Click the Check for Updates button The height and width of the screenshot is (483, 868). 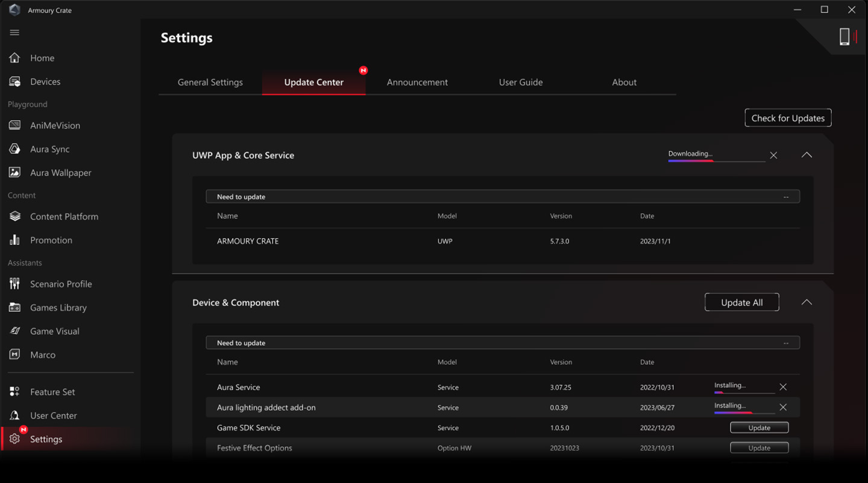[788, 118]
